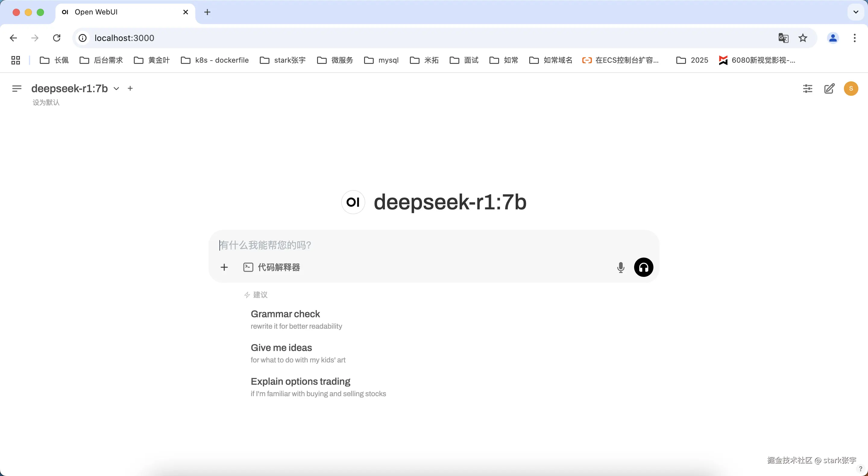Click the plus attachment icon in input
Image resolution: width=868 pixels, height=476 pixels.
pyautogui.click(x=224, y=268)
